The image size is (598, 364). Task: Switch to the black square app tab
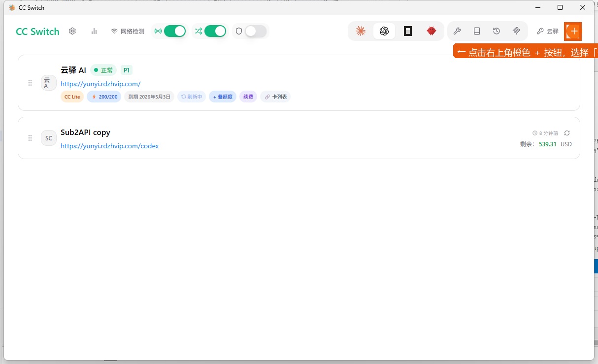pyautogui.click(x=408, y=31)
